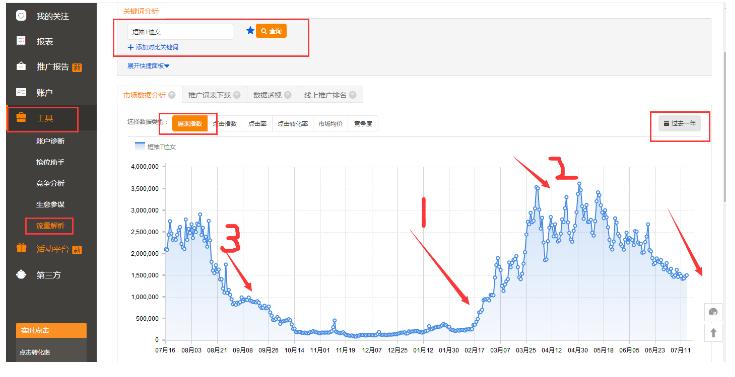The height and width of the screenshot is (377, 735).
Task: Click the orange button at sidebar bottom
Action: (x=51, y=331)
